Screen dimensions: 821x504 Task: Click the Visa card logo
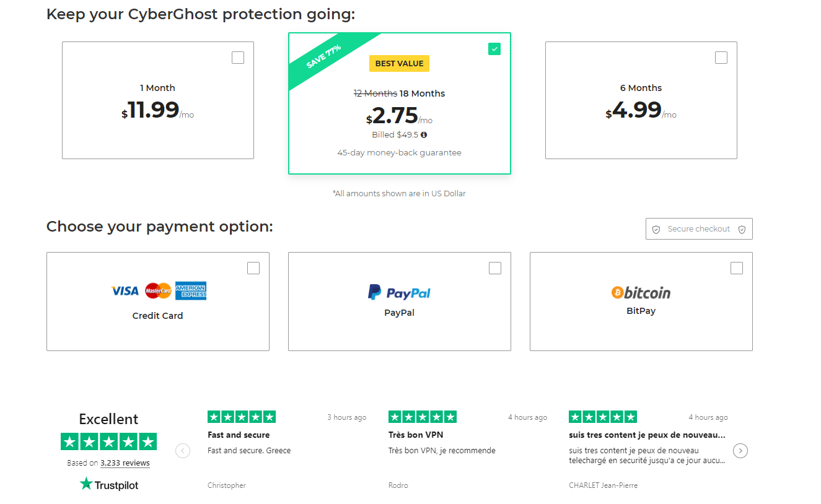[x=125, y=290]
